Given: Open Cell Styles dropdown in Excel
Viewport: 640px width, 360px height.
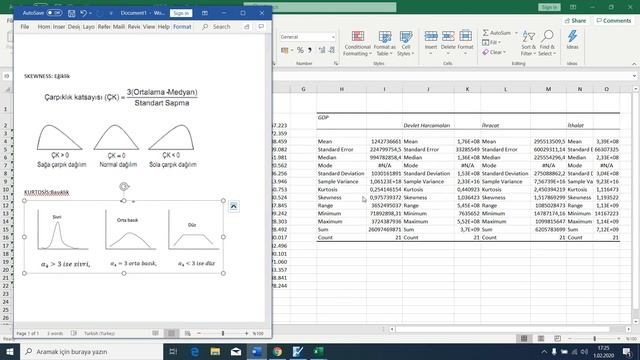Looking at the screenshot, I should click(x=406, y=43).
